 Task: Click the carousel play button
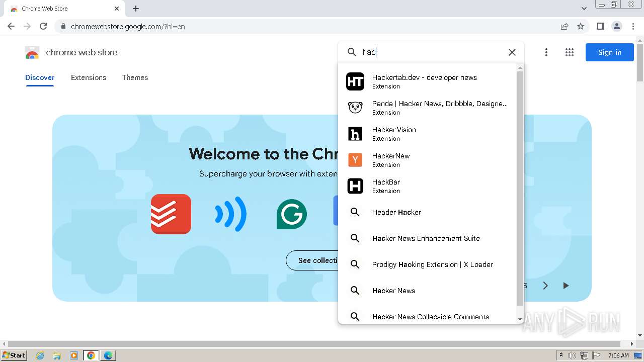(x=566, y=286)
